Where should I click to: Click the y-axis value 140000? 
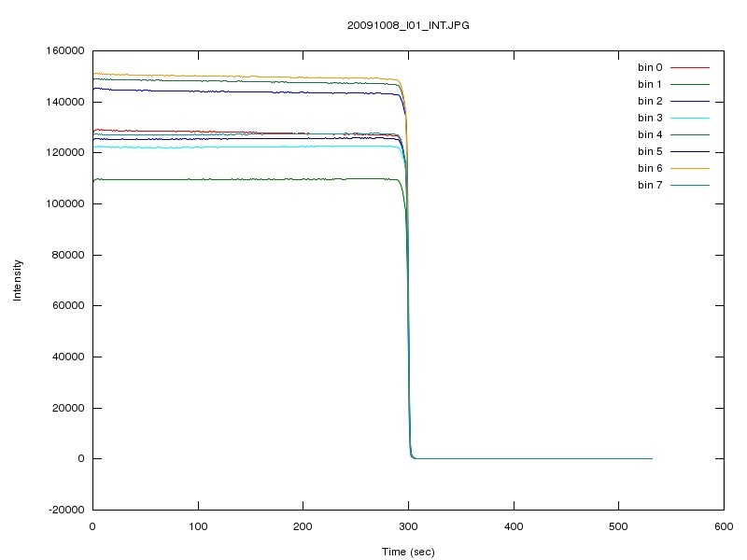(x=65, y=102)
